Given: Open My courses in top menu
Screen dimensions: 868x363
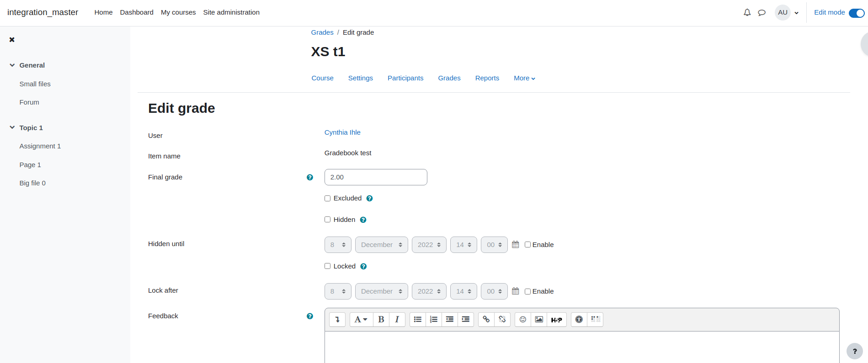Looking at the screenshot, I should click(x=178, y=12).
